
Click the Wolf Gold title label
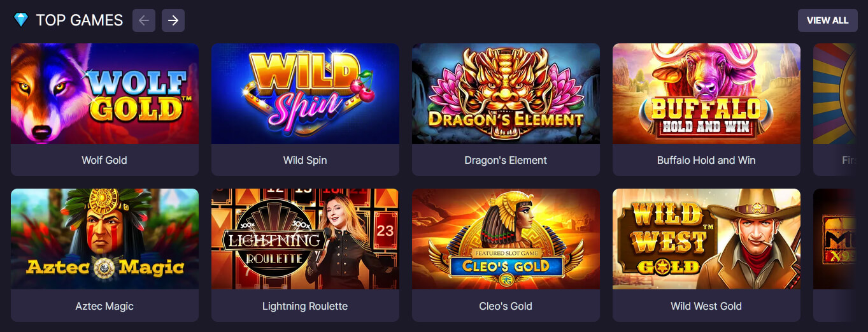click(x=104, y=161)
